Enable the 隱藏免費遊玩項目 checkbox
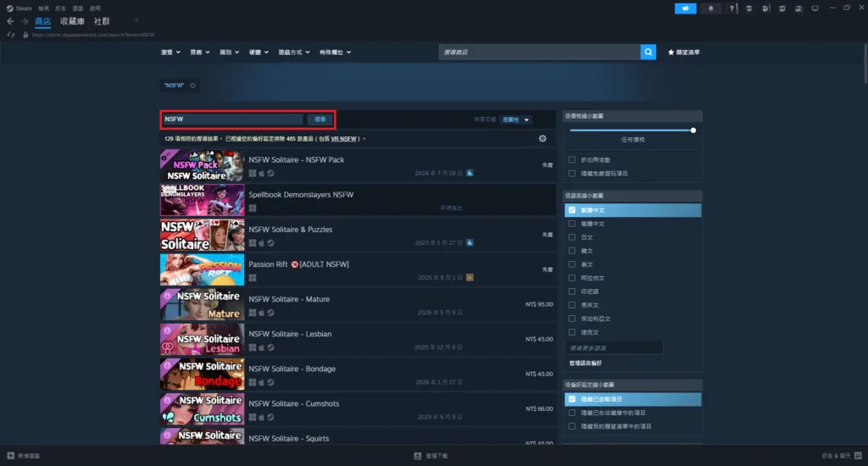This screenshot has width=868, height=466. (572, 173)
